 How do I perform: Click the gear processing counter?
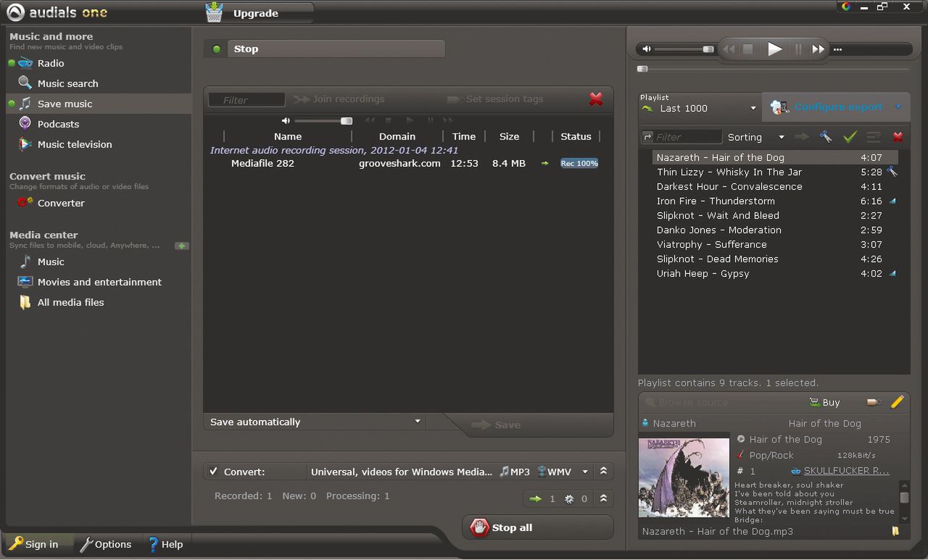point(576,498)
